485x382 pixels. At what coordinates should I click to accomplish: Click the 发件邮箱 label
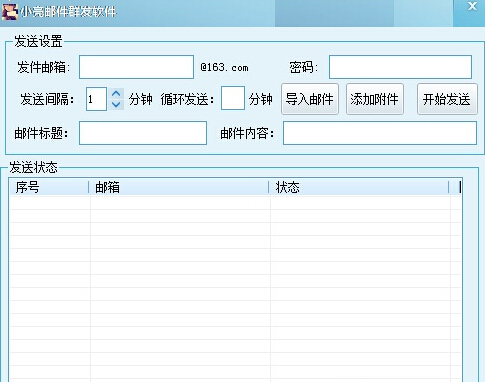coord(44,68)
